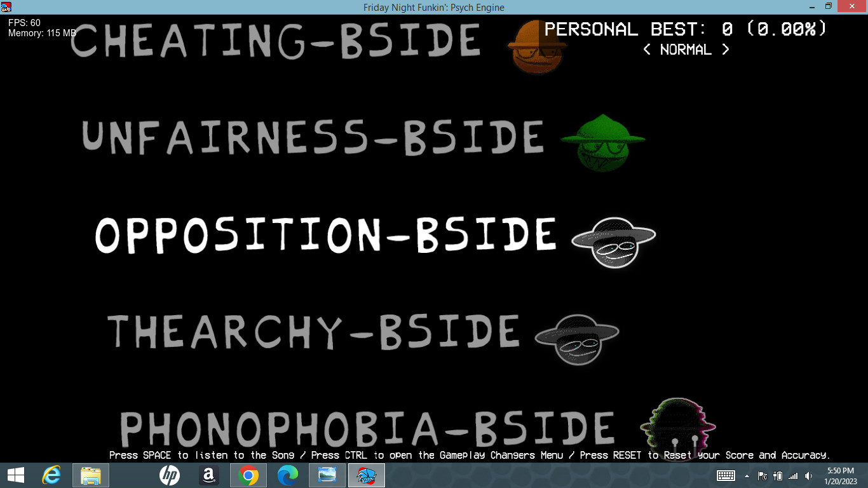Image resolution: width=868 pixels, height=488 pixels.
Task: Select the UNFAIRNESS-BSIDE song
Action: point(313,137)
